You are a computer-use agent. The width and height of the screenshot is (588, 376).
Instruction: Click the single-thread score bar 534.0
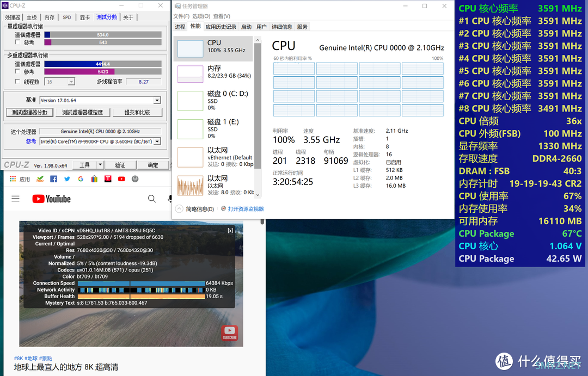pos(103,35)
